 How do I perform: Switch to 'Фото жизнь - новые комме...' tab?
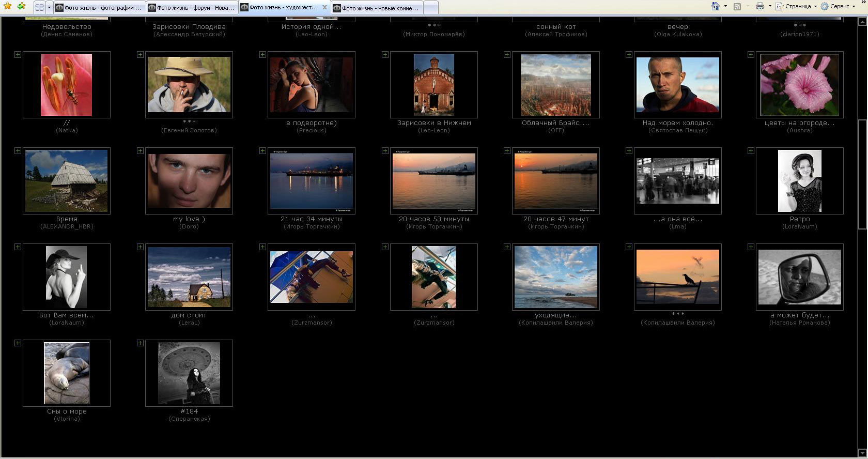click(377, 8)
